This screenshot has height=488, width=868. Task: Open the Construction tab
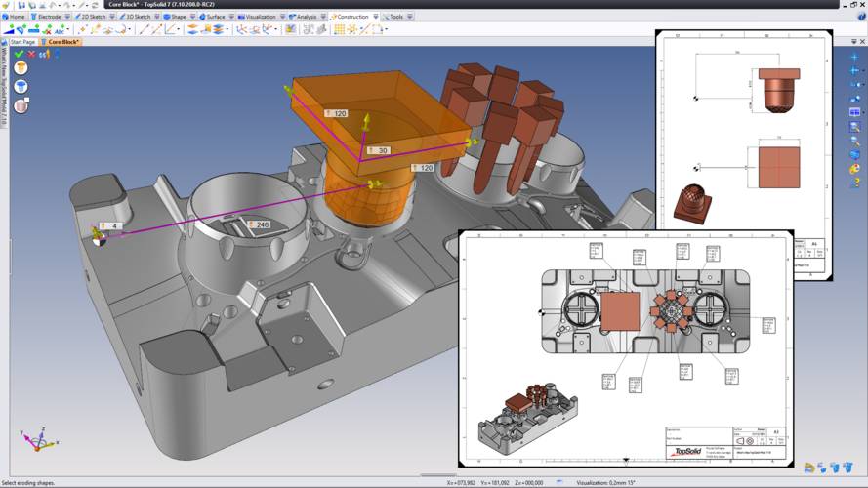pos(350,17)
